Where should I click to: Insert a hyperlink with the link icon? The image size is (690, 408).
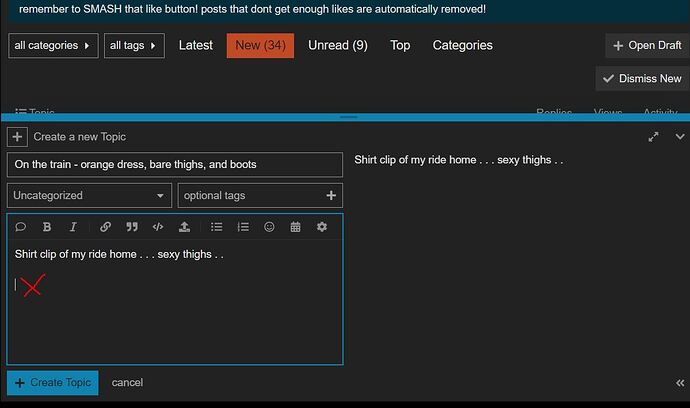coord(105,227)
